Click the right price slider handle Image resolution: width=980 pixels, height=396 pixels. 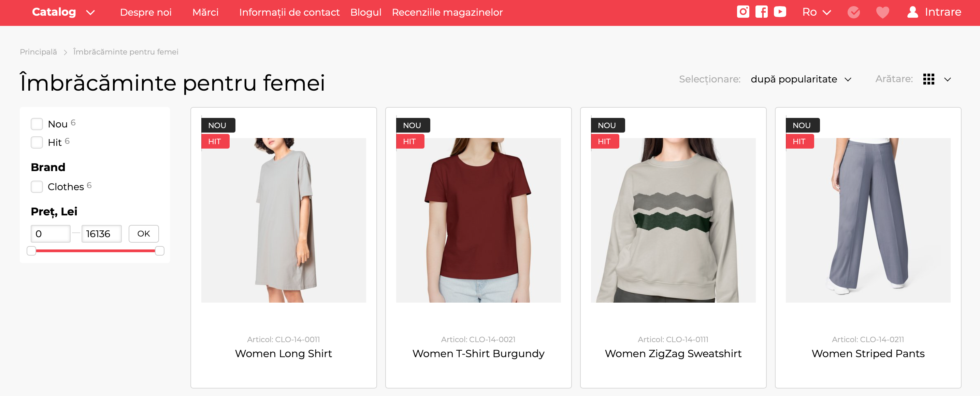159,250
